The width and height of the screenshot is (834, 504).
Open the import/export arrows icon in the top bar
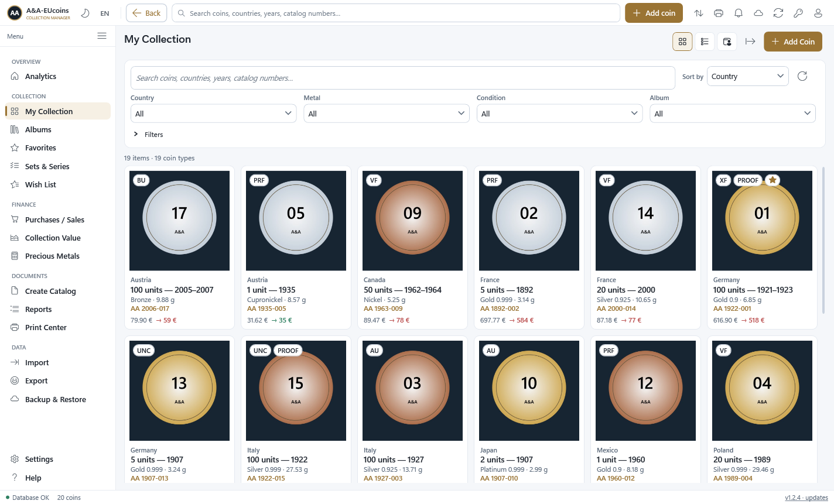699,13
